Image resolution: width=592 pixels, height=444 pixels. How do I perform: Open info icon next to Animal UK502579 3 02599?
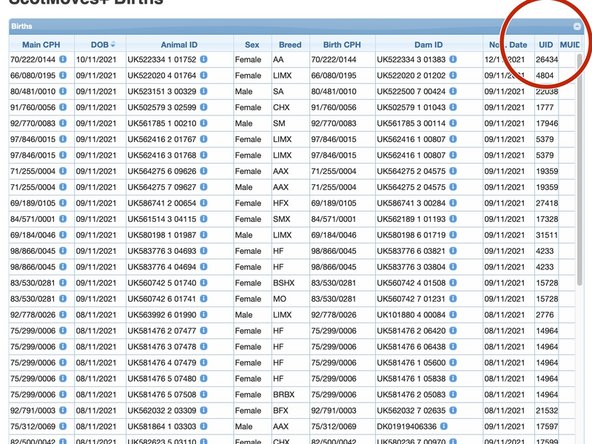click(x=204, y=107)
